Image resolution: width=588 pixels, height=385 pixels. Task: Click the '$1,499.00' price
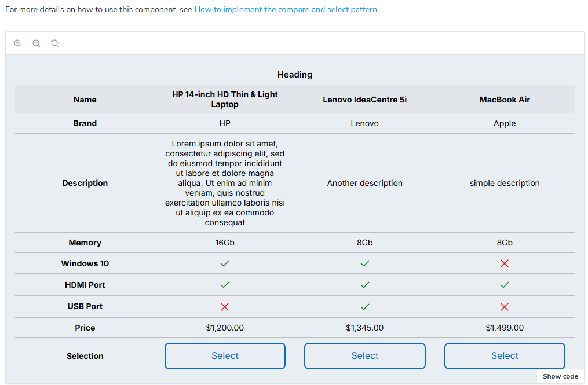505,328
